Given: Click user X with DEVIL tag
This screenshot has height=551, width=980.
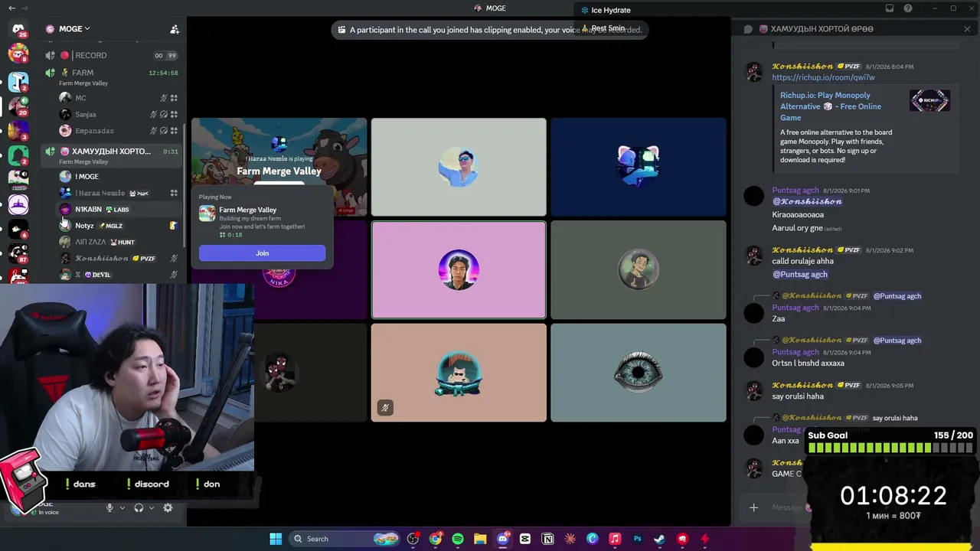Looking at the screenshot, I should coord(119,275).
